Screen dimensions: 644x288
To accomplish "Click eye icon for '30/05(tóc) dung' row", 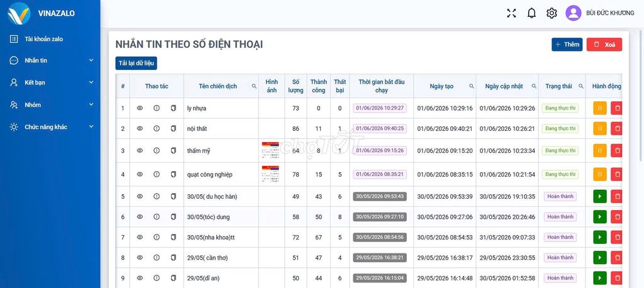I will click(140, 216).
